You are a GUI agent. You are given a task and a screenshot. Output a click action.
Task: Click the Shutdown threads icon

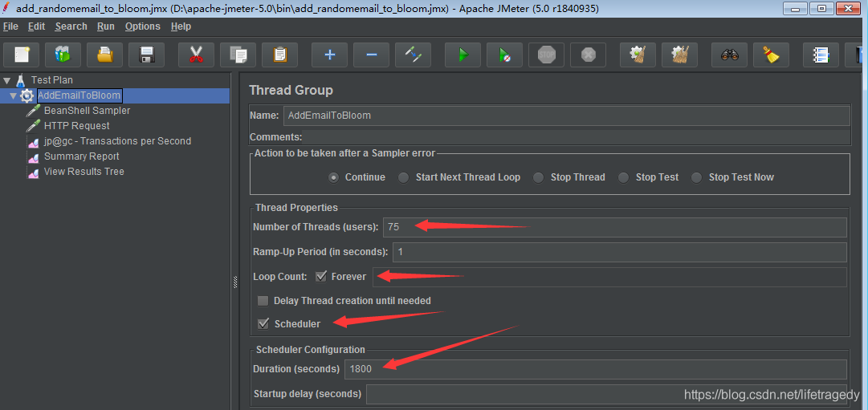[x=588, y=55]
